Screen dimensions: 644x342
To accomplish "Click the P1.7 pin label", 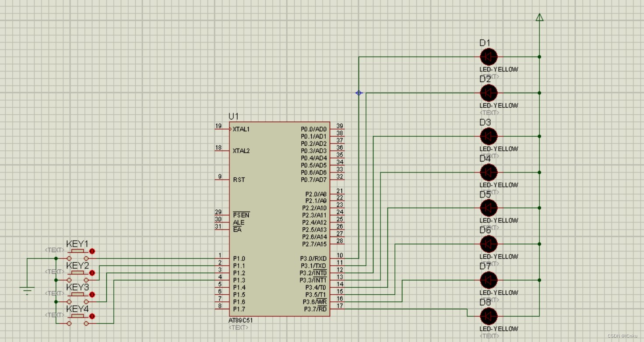I will (239, 309).
